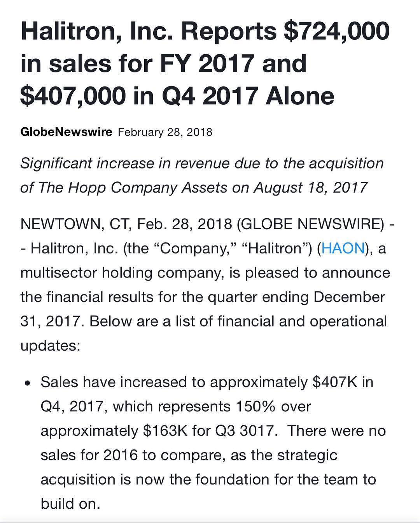Click the 'August 18, 2017' date in the subtitle
The height and width of the screenshot is (525, 420).
coord(311,187)
